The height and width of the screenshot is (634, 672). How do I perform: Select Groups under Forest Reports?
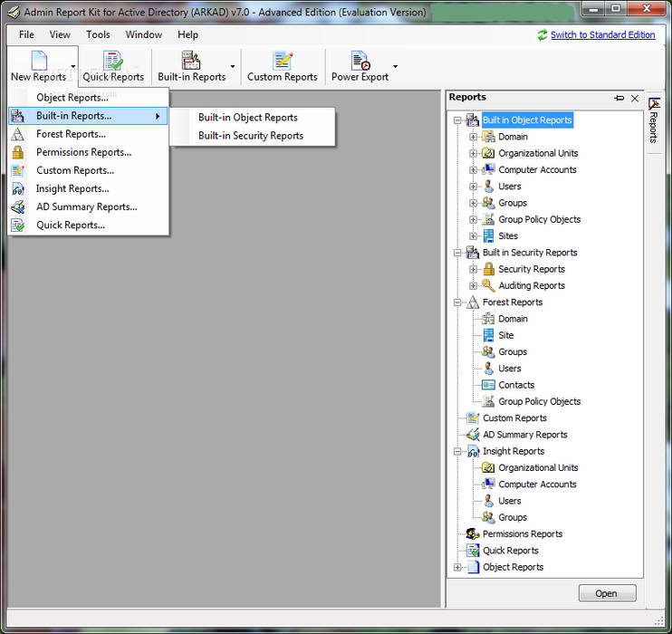pyautogui.click(x=513, y=352)
